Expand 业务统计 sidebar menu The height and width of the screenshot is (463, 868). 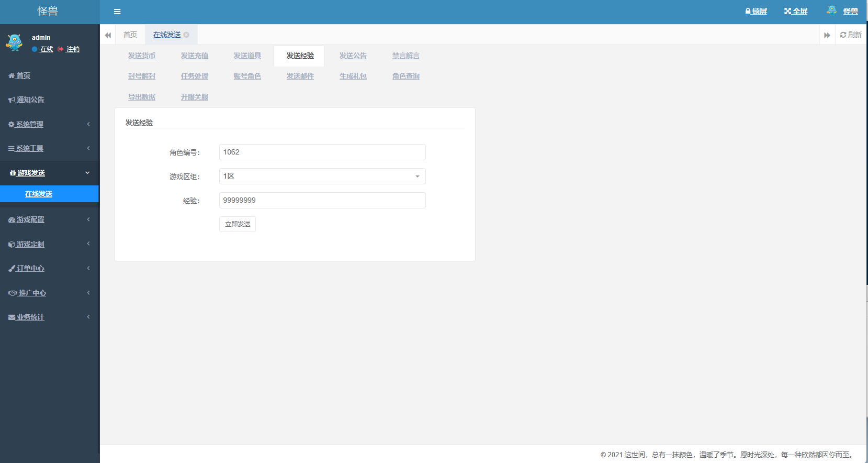(x=49, y=317)
